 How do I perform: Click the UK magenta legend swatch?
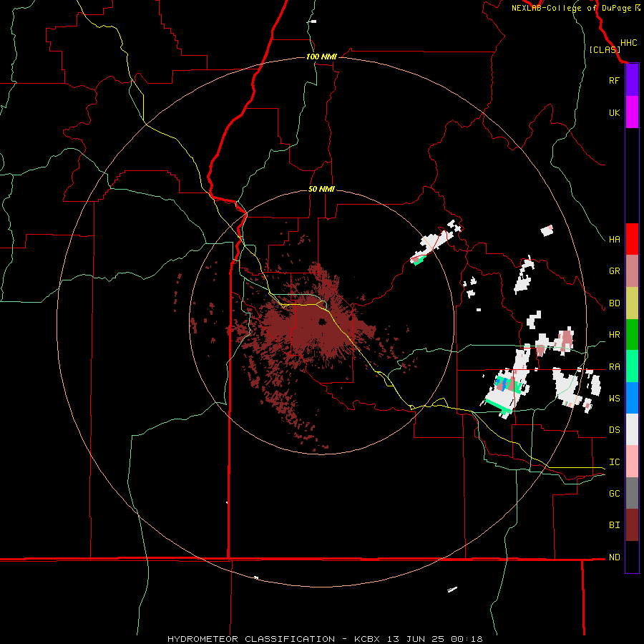[x=632, y=112]
